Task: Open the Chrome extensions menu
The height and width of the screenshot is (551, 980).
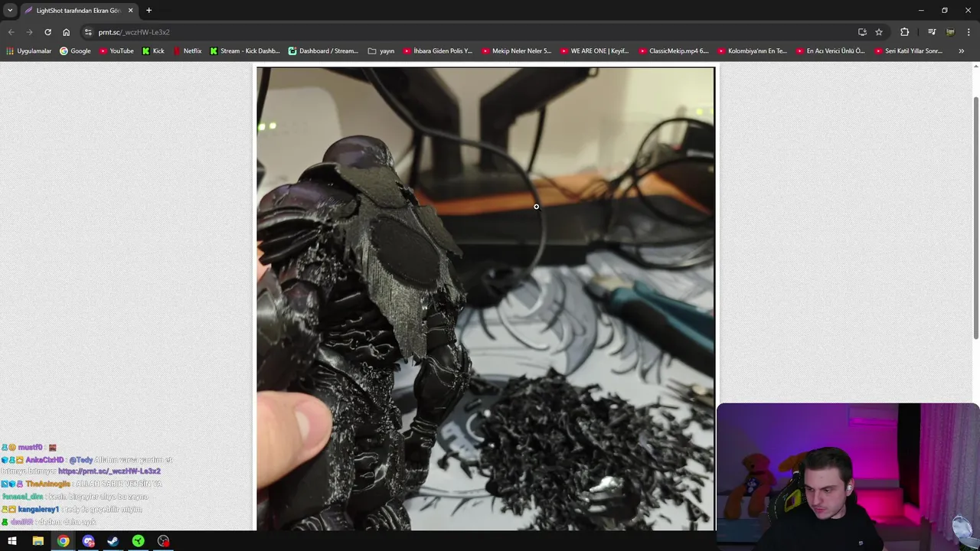Action: (x=905, y=32)
